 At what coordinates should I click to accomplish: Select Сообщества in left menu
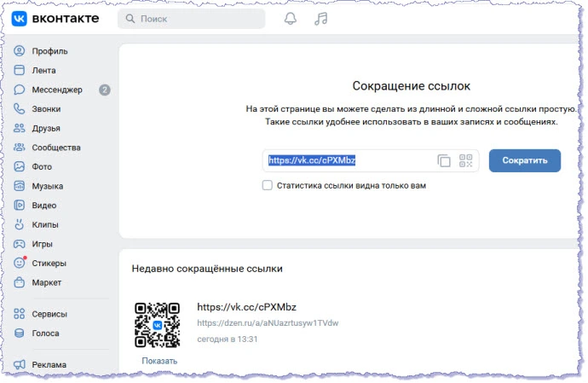coord(56,148)
